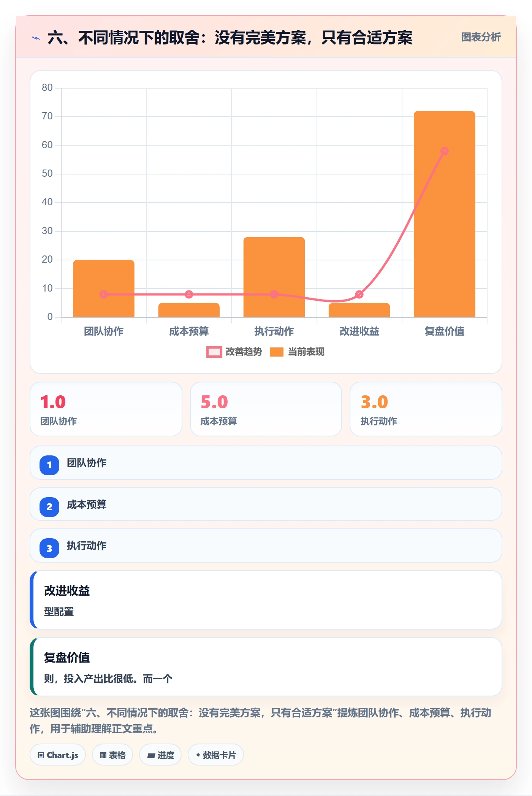Select the 3.0 执行动作 stat card
The height and width of the screenshot is (796, 532).
426,409
